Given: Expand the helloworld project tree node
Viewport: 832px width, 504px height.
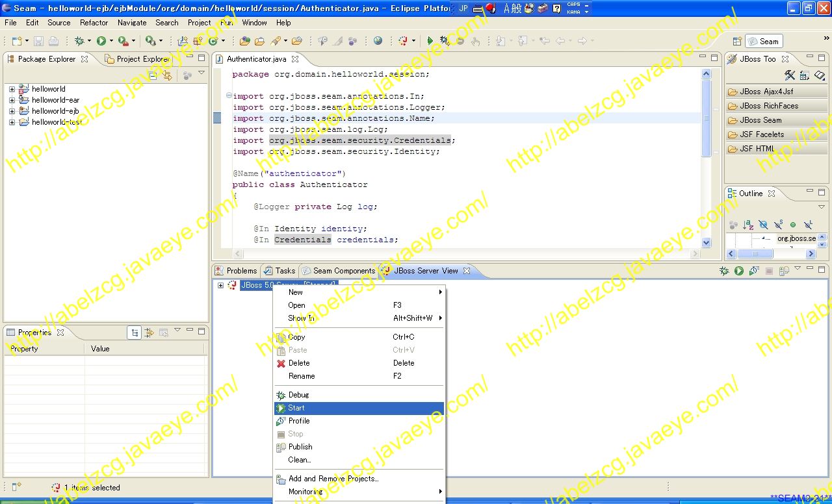Looking at the screenshot, I should coord(12,90).
